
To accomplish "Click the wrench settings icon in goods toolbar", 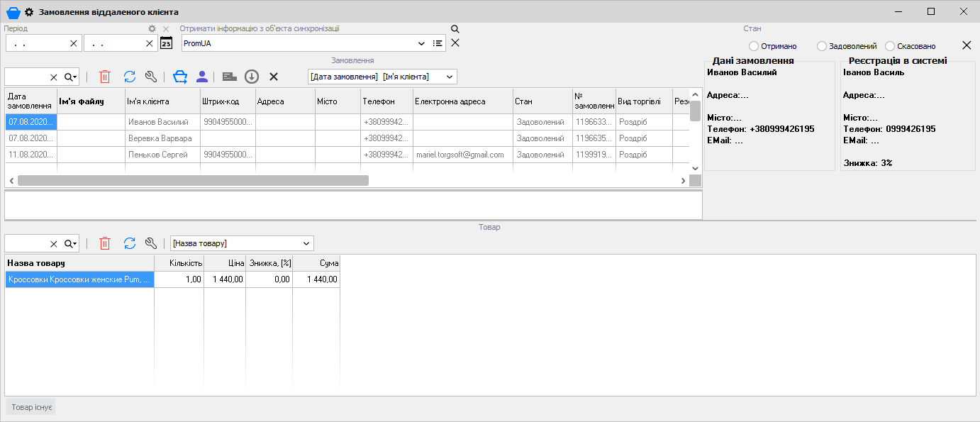I will 150,243.
